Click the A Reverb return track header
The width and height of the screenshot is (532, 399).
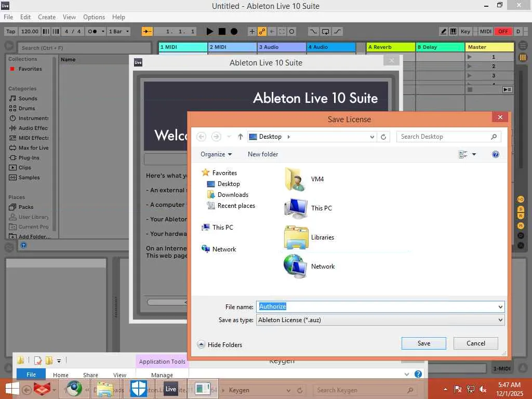pos(391,47)
